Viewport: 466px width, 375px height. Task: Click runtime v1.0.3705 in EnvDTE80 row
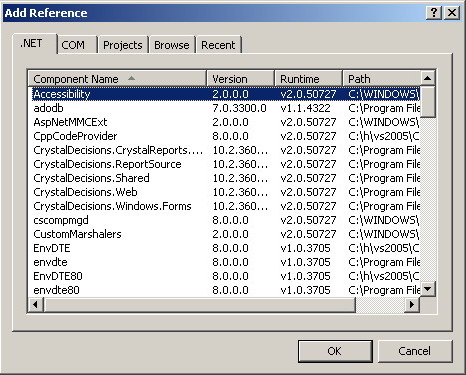(x=305, y=276)
